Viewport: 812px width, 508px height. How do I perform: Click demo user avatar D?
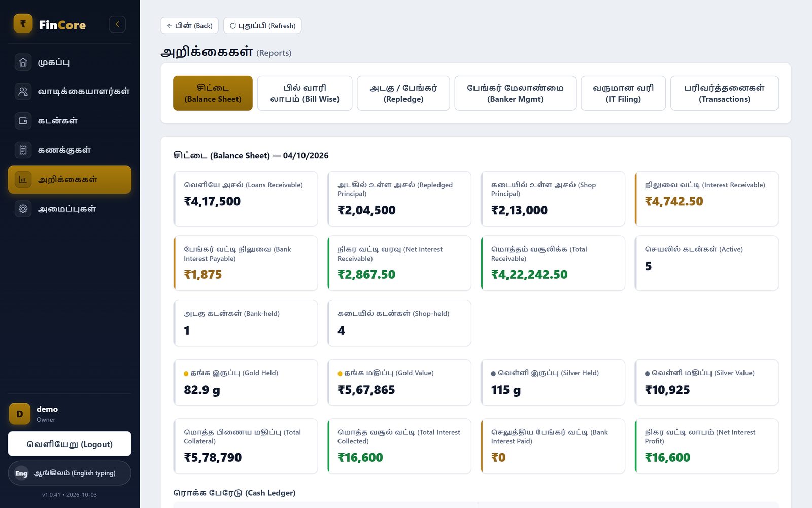(20, 414)
